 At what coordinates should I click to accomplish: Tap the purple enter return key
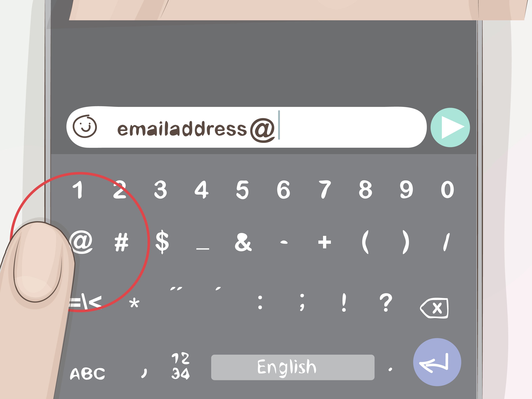[437, 362]
